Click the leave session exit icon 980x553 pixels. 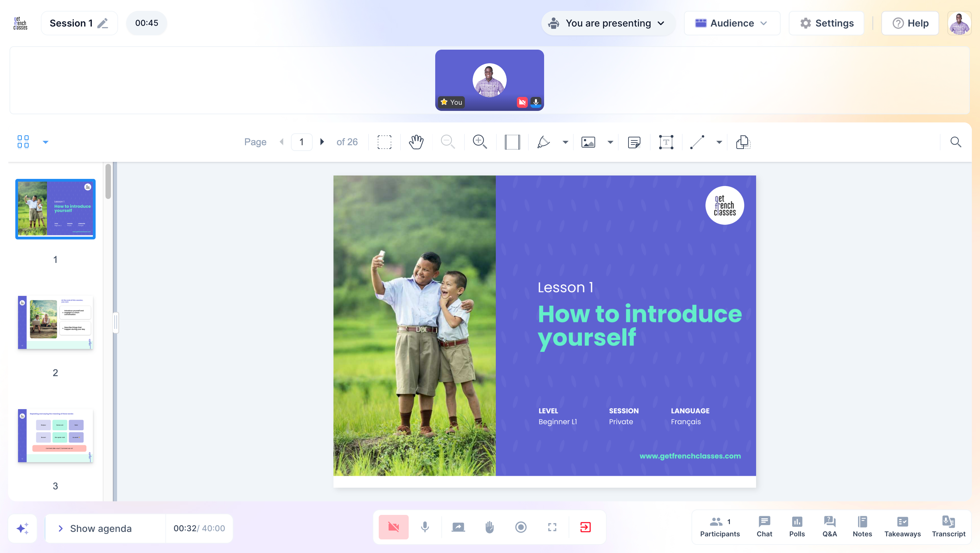click(585, 527)
